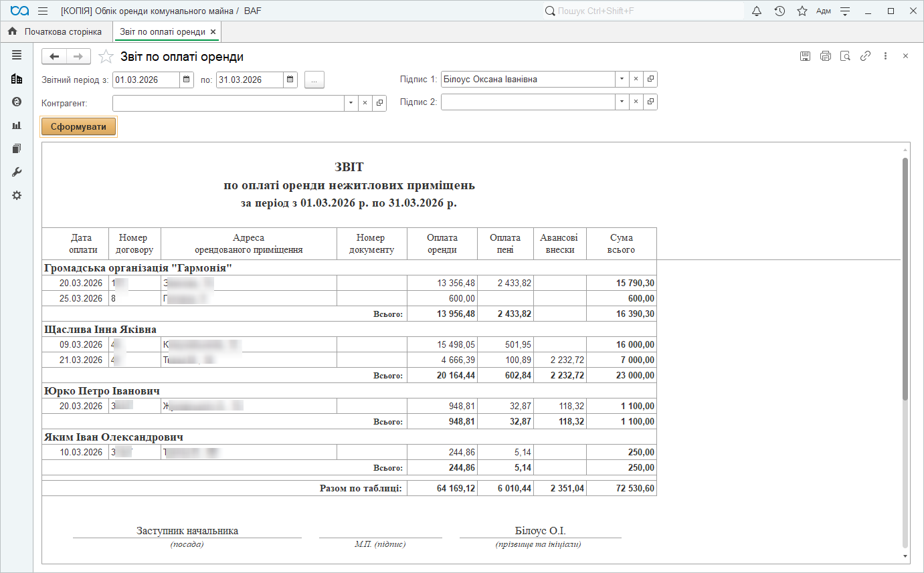Viewport: 924px width, 573px height.
Task: Clear the Підпис 1 field value
Action: [636, 79]
